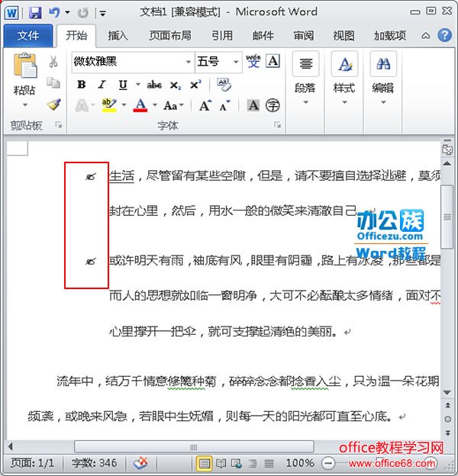Switch to the 邮件 tab
The width and height of the screenshot is (458, 476).
[x=263, y=36]
